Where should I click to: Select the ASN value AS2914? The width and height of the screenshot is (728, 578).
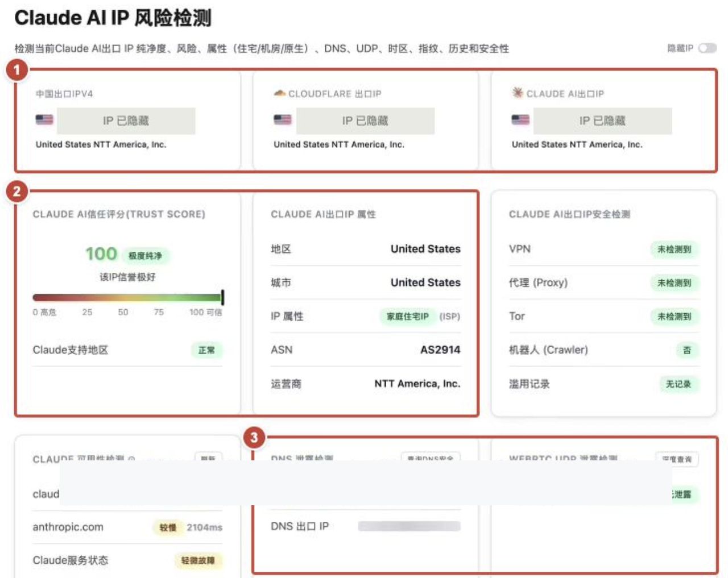pos(440,350)
